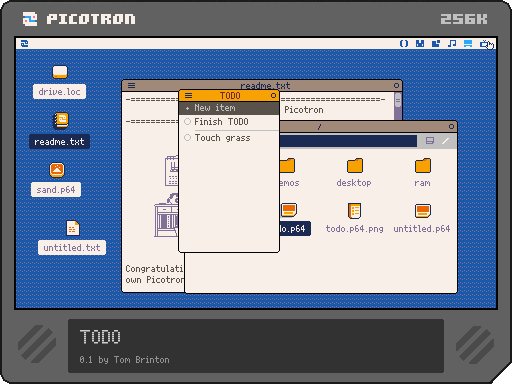Close the TODO window with its circle button
Viewport: 512px width, 384px height.
(x=273, y=96)
